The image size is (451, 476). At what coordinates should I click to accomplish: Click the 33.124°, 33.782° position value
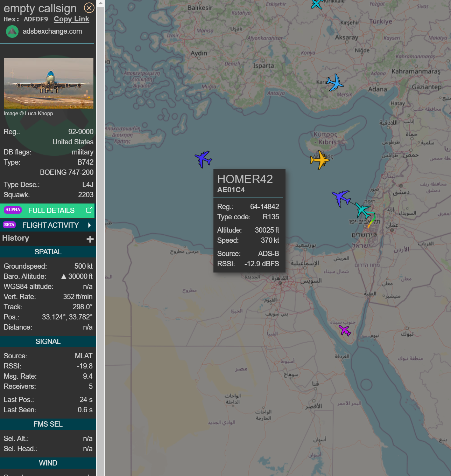pyautogui.click(x=67, y=317)
